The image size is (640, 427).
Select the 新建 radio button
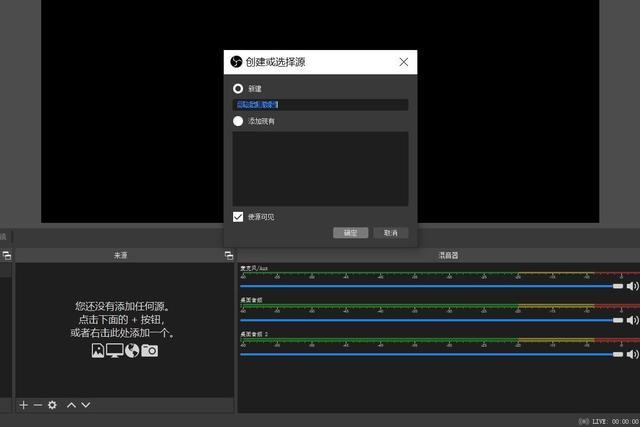click(238, 88)
